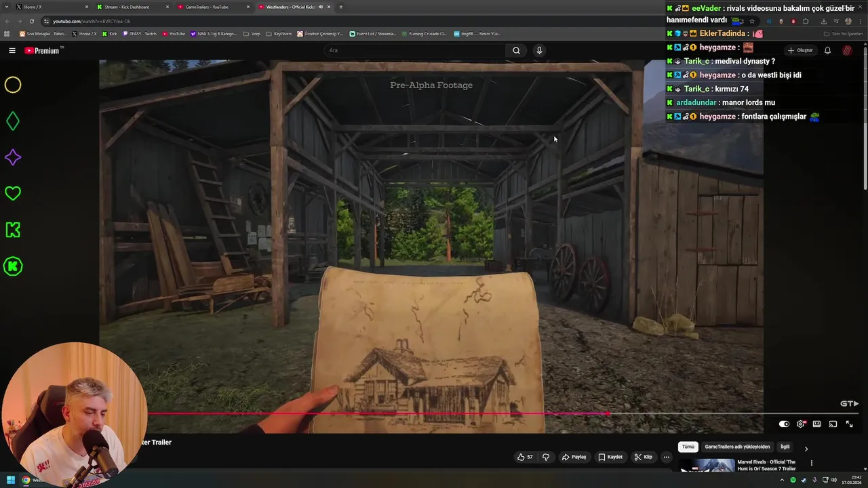868x488 pixels.
Task: Click the YouTube search magnifier button
Action: [x=516, y=50]
